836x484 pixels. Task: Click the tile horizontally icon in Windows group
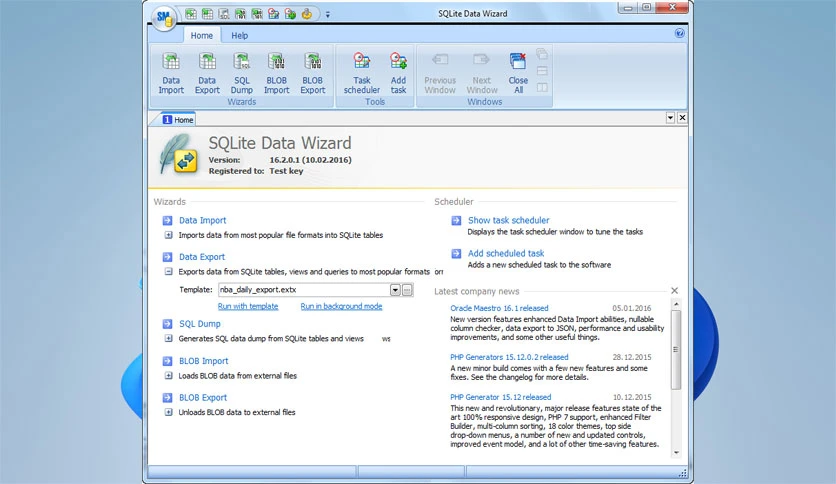tap(542, 71)
